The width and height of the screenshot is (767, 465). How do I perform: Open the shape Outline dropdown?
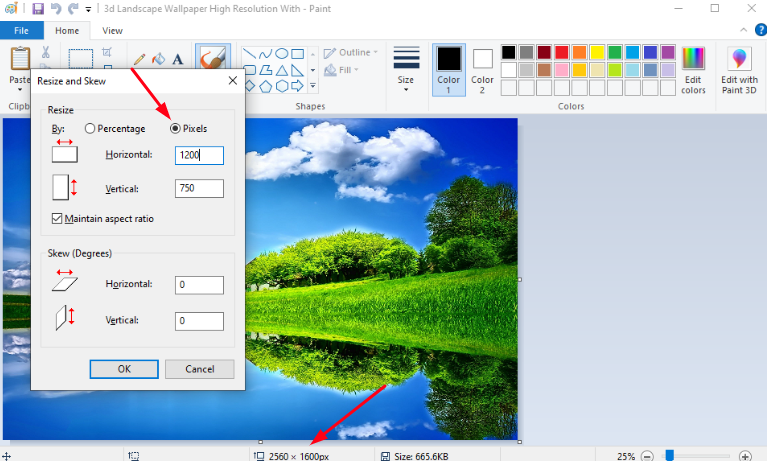coord(353,52)
